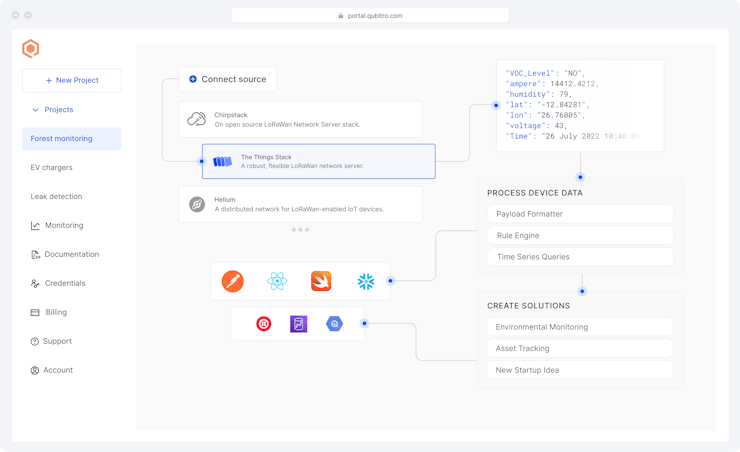Click the Postman orange icon
Viewport: 740px width, 452px height.
pyautogui.click(x=233, y=281)
